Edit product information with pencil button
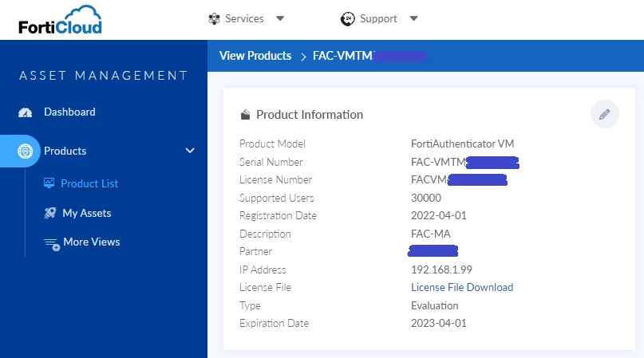 coord(604,114)
